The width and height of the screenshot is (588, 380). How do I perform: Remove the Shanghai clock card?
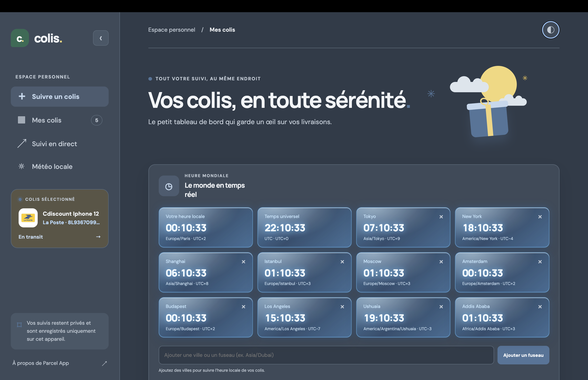(243, 262)
